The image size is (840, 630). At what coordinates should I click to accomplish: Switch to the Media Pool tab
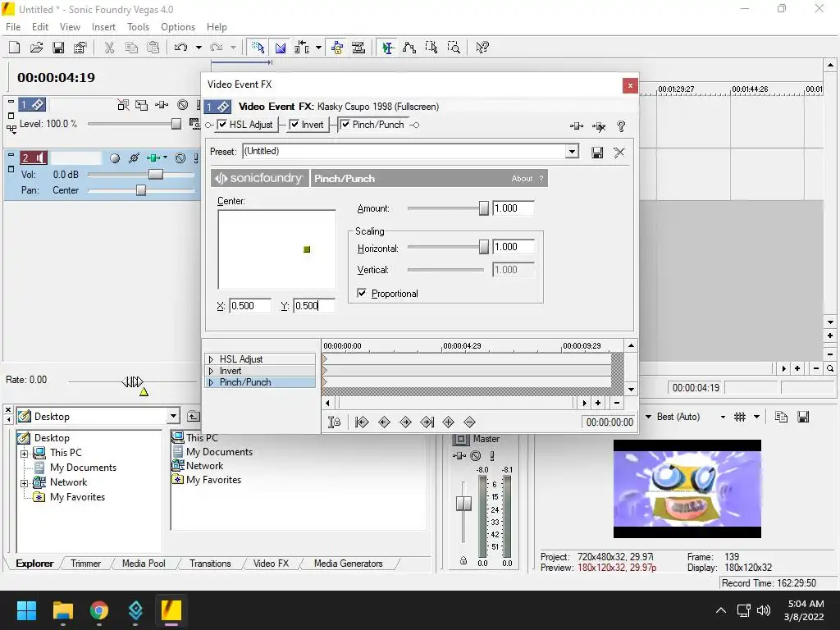click(x=144, y=564)
